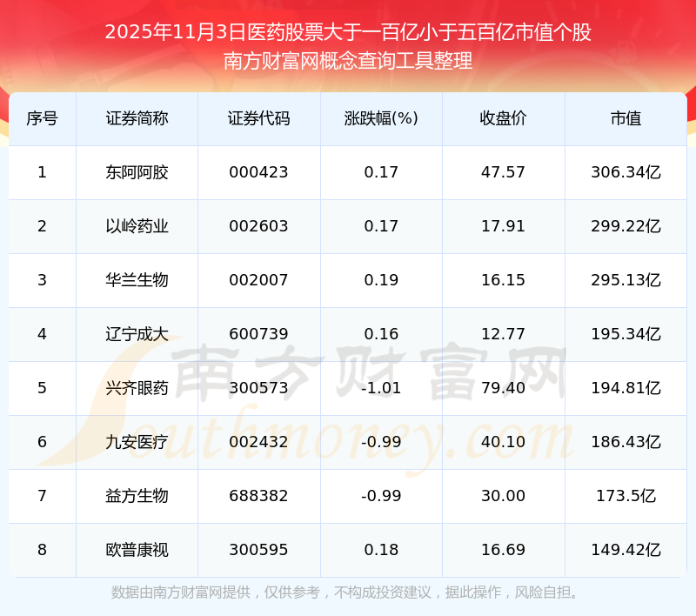Click stock code 000423
Viewport: 696px width, 616px height.
[258, 172]
